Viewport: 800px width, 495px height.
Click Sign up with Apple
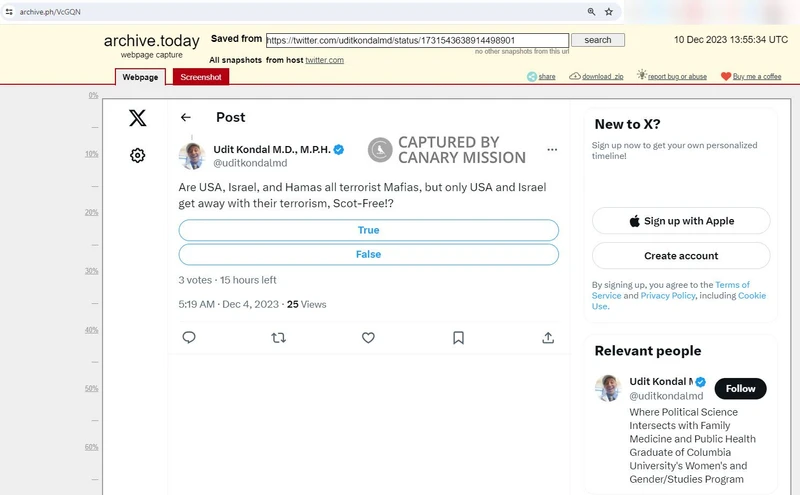tap(681, 221)
